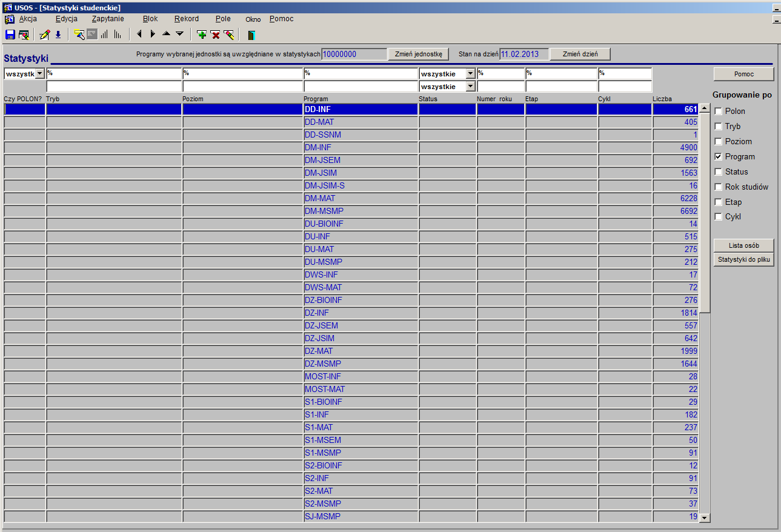Image resolution: width=781 pixels, height=532 pixels.
Task: Click the descending bars toolbar icon
Action: 118,35
